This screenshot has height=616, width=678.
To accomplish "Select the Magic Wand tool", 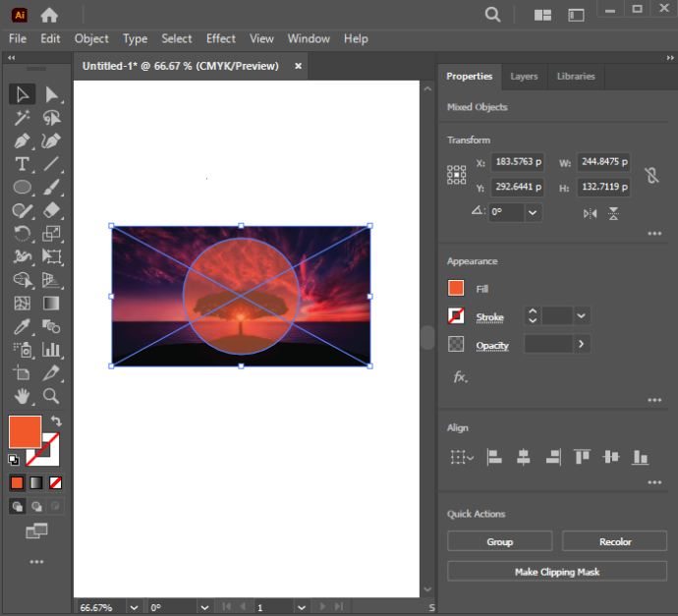I will [22, 118].
